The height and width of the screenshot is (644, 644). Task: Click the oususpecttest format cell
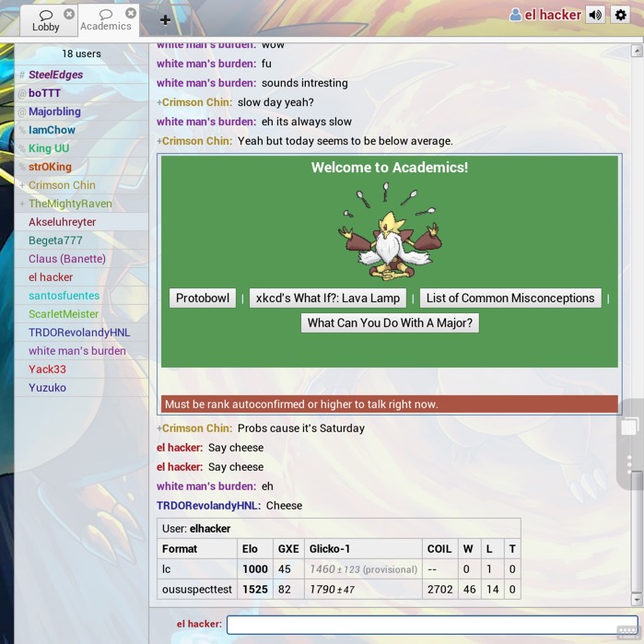point(197,590)
